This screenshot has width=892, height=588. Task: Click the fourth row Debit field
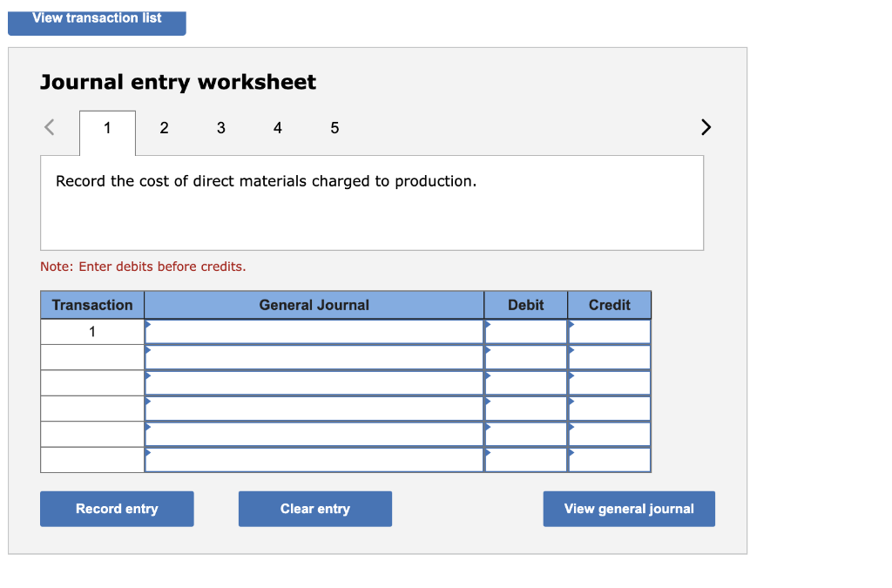tap(525, 409)
